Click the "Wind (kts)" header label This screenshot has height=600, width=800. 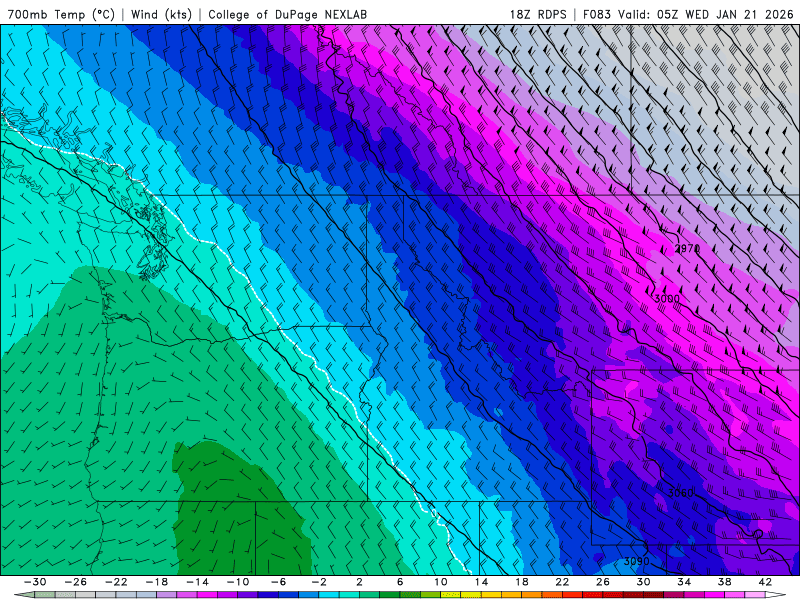(161, 14)
